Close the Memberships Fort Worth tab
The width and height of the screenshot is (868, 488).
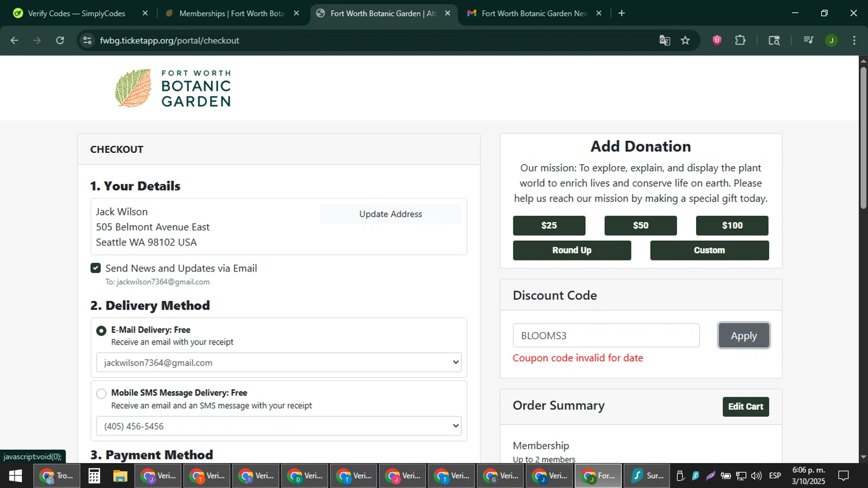click(296, 13)
